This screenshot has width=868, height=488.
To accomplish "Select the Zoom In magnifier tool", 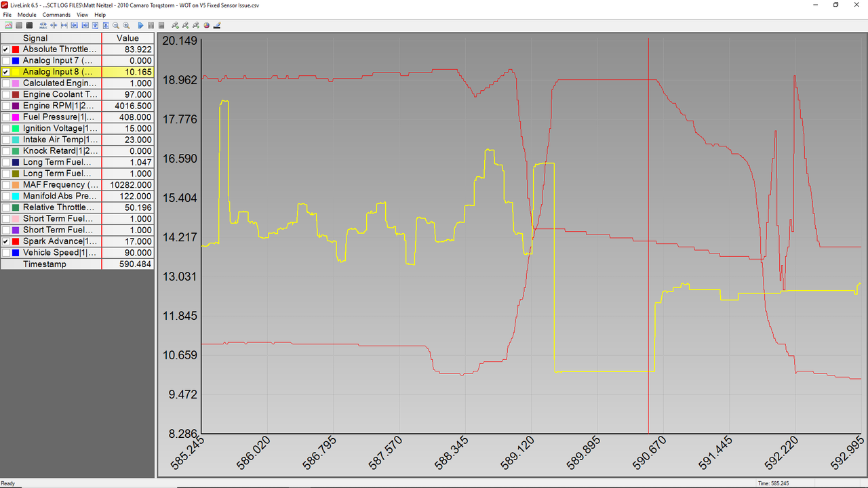I will click(x=127, y=25).
